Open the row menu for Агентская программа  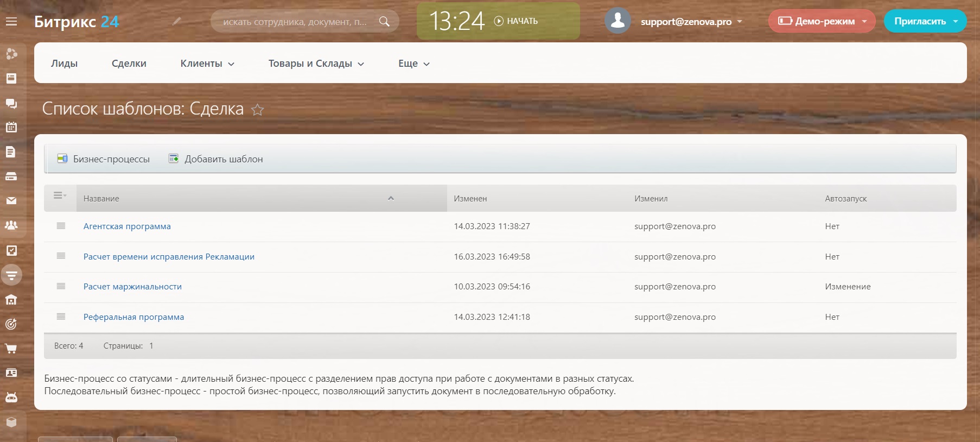pyautogui.click(x=61, y=226)
